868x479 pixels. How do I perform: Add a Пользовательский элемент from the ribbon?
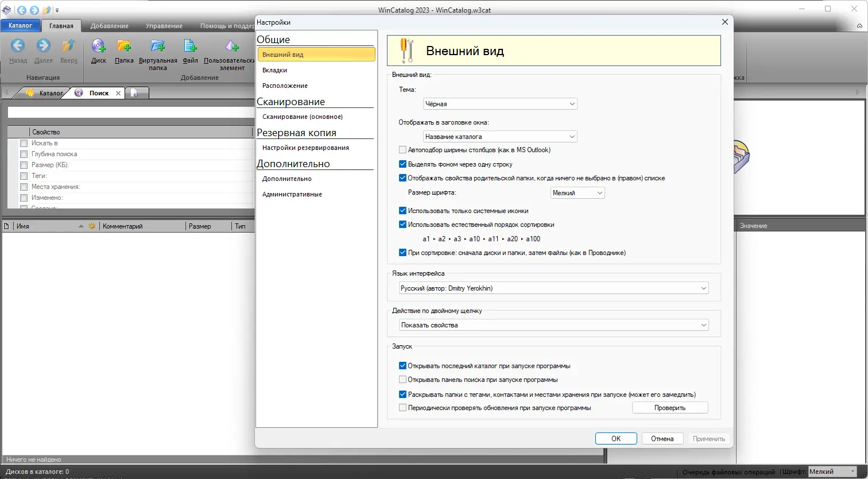click(x=229, y=55)
